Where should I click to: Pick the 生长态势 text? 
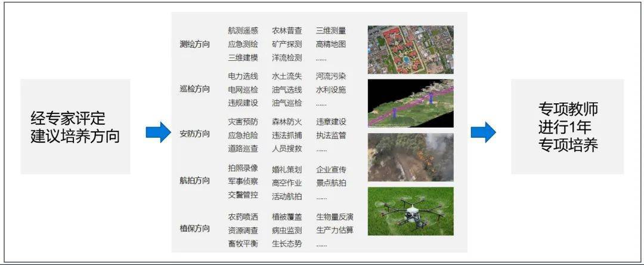click(x=287, y=244)
